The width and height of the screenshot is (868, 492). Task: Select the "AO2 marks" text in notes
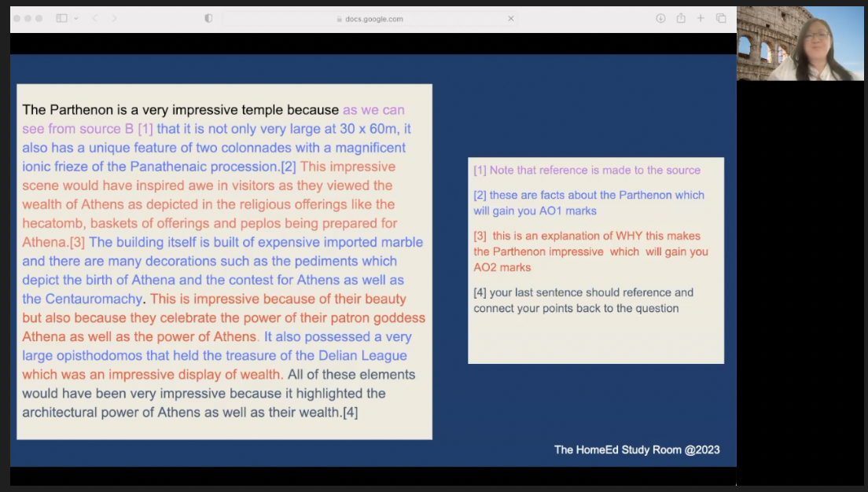point(502,266)
